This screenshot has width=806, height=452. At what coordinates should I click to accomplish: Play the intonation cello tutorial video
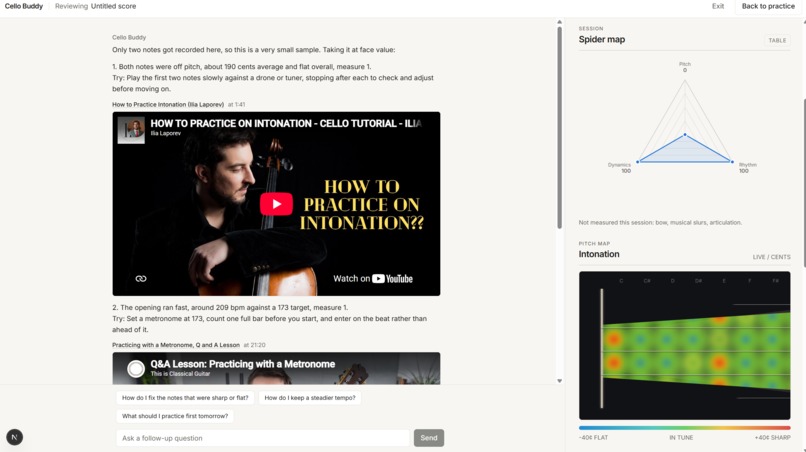pos(276,204)
